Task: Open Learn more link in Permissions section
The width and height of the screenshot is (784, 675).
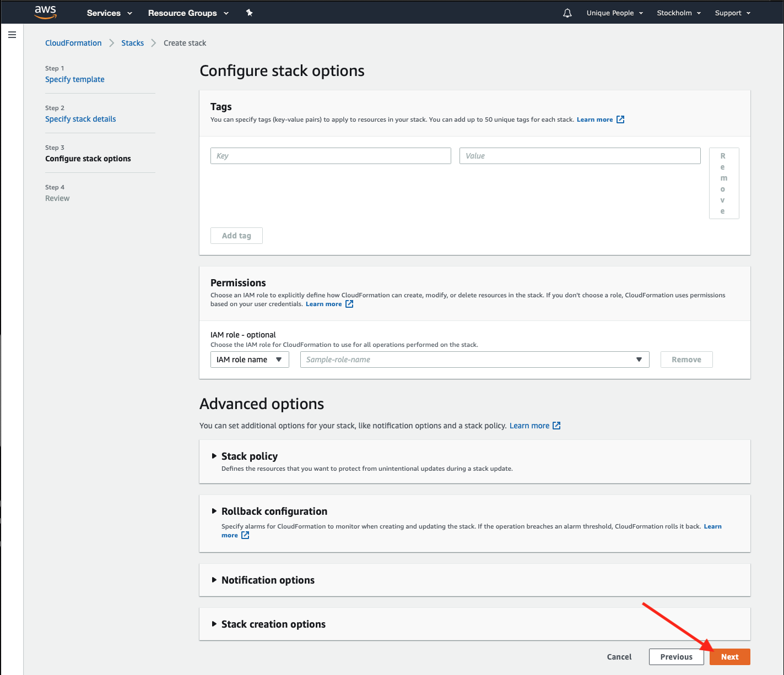Action: point(323,304)
